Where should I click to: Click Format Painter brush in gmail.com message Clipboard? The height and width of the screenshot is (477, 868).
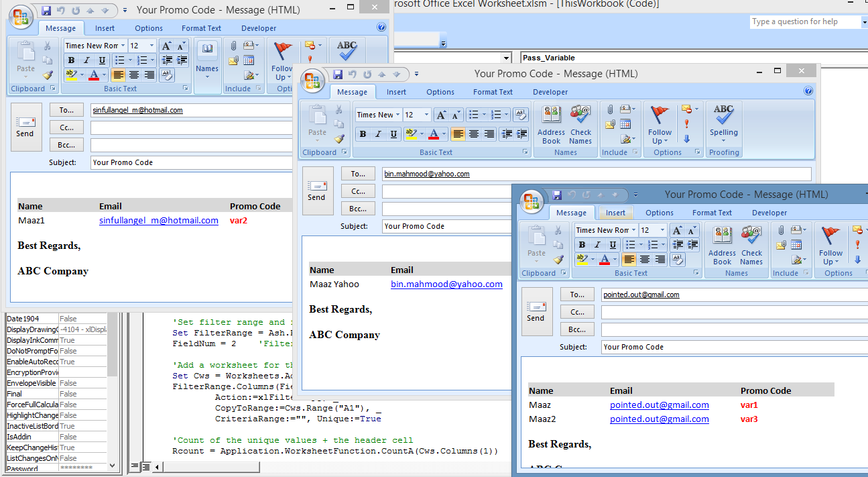click(x=558, y=260)
